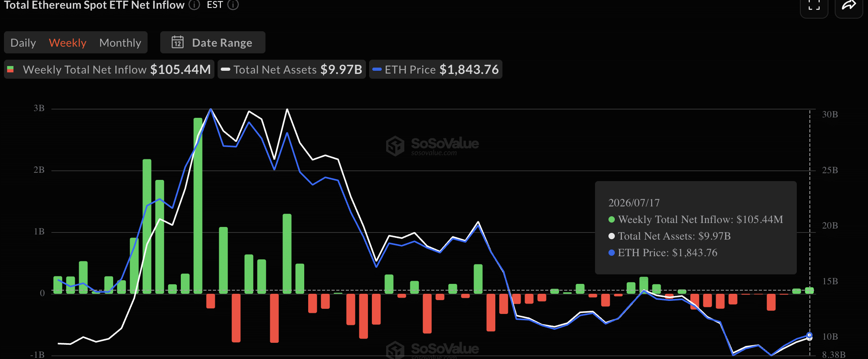Switch to Monthly view
Viewport: 868px width, 359px height.
(x=120, y=43)
